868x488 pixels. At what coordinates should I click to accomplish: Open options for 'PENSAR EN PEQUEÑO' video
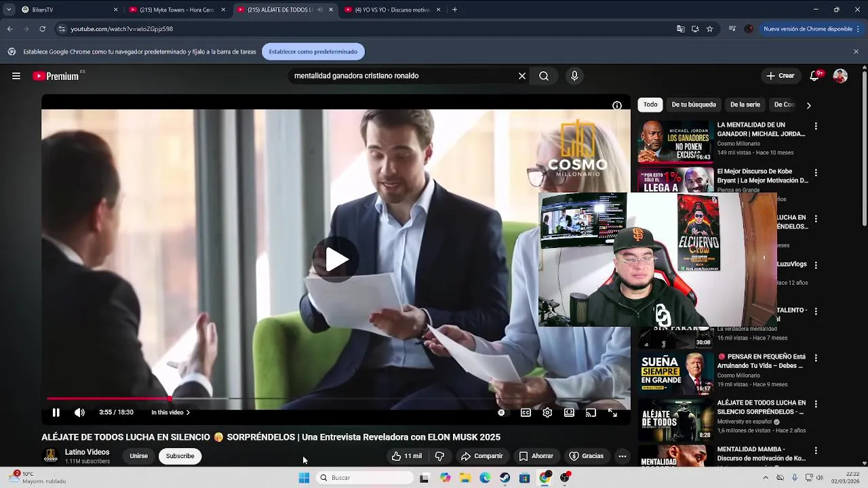pyautogui.click(x=816, y=358)
